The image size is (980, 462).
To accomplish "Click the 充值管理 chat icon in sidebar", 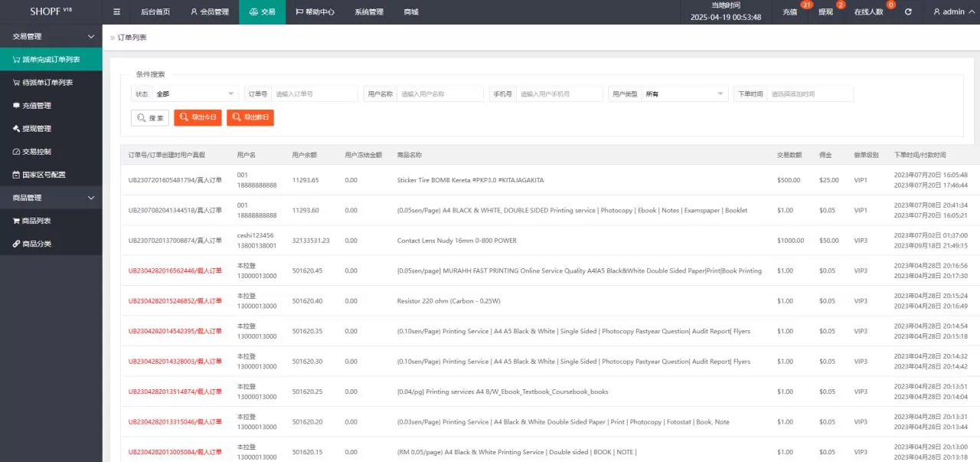I will (16, 106).
